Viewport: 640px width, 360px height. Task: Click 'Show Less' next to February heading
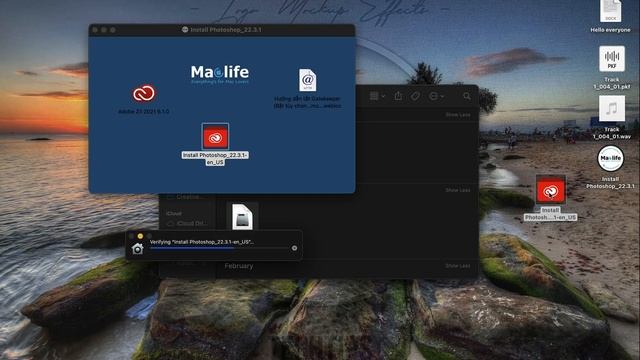coord(458,266)
